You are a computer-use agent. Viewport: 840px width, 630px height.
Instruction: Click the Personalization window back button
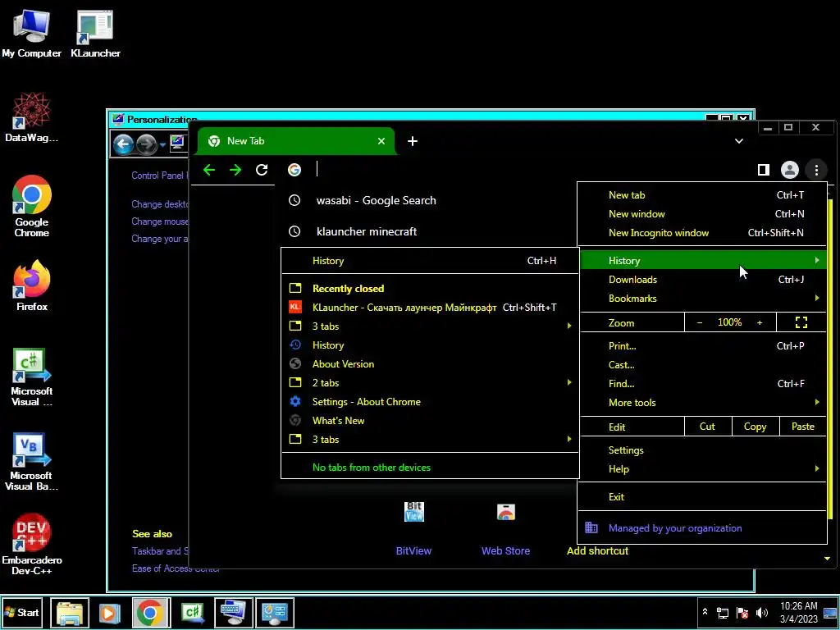click(123, 144)
